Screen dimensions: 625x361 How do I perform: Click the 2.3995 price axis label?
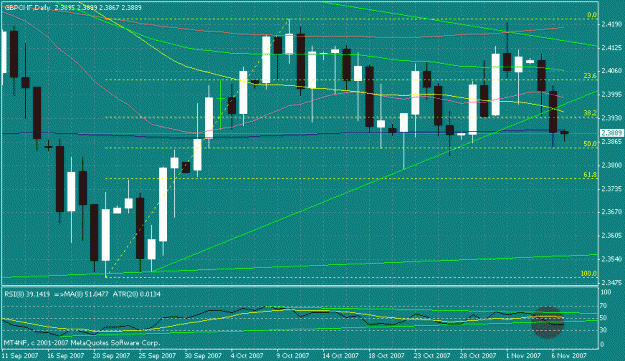pyautogui.click(x=612, y=95)
